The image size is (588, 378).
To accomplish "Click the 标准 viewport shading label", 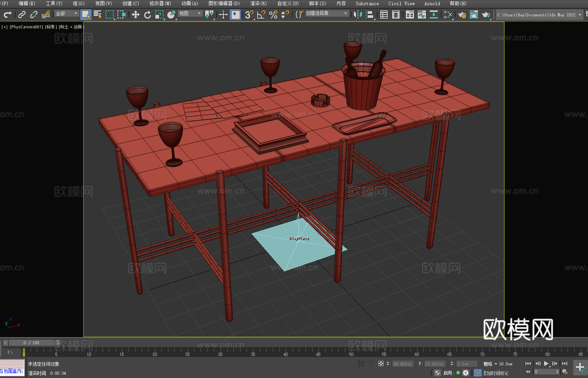I will (x=51, y=27).
